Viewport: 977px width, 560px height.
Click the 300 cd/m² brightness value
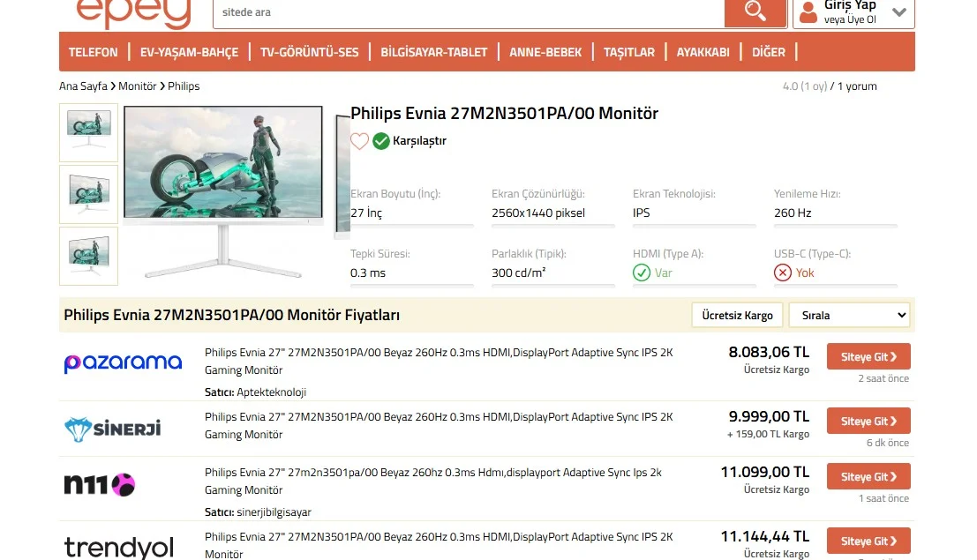point(518,273)
